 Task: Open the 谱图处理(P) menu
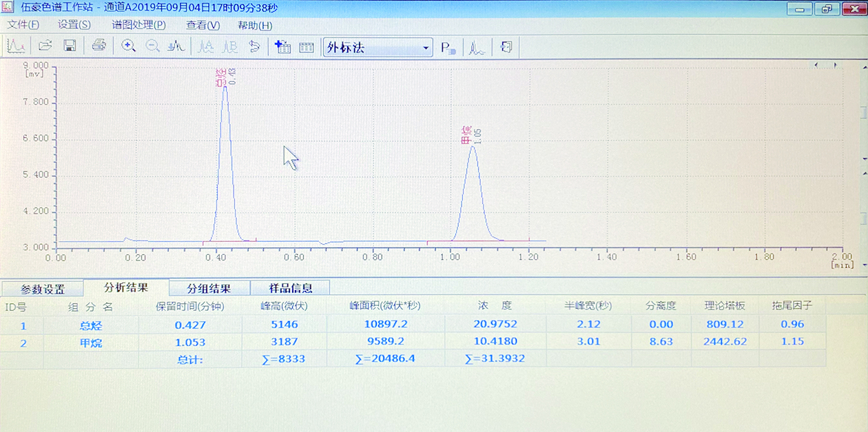(x=138, y=25)
